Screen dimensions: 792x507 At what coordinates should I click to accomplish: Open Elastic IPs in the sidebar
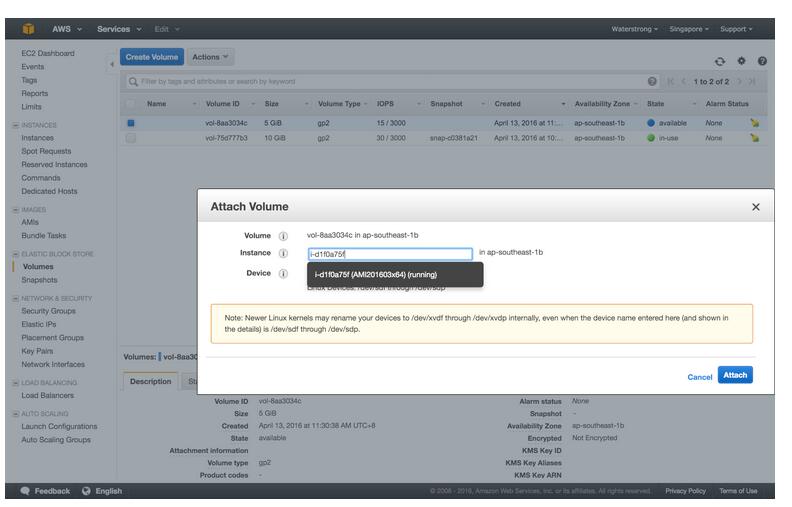tap(39, 324)
